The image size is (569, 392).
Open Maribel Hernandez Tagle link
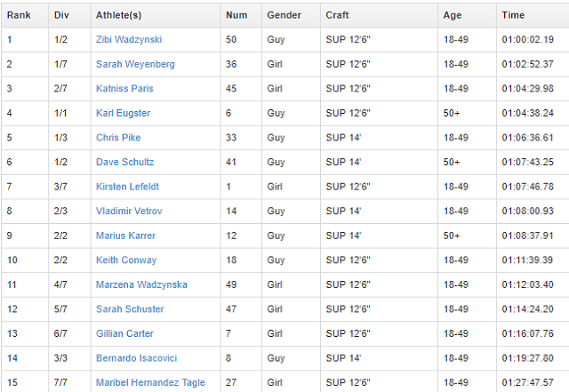(150, 382)
